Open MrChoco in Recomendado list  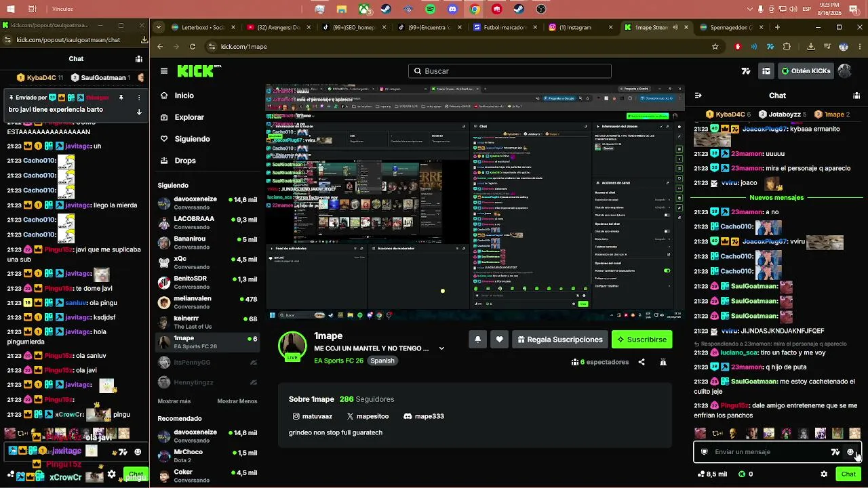pos(208,455)
